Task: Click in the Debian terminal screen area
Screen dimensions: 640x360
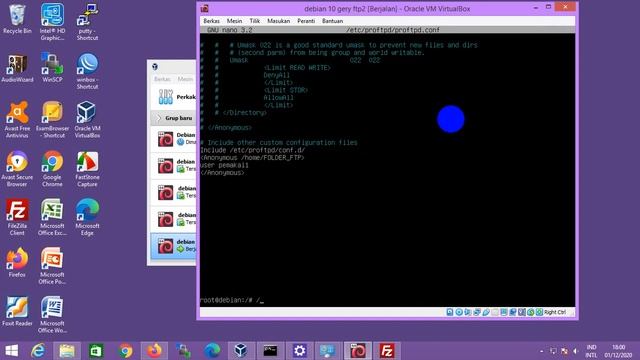Action: (387, 170)
